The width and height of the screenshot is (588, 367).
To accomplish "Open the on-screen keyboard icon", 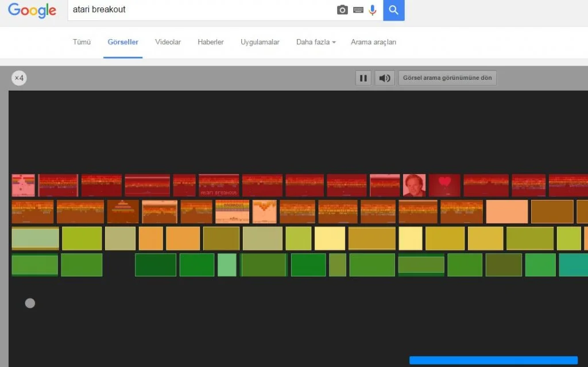I will pyautogui.click(x=358, y=10).
